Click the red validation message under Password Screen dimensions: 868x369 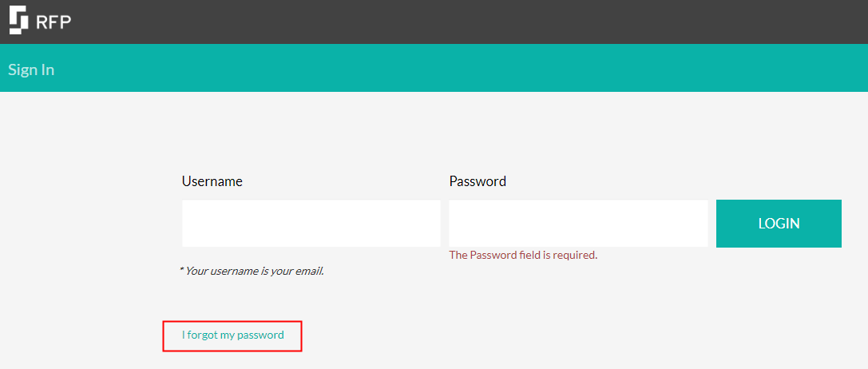click(523, 256)
